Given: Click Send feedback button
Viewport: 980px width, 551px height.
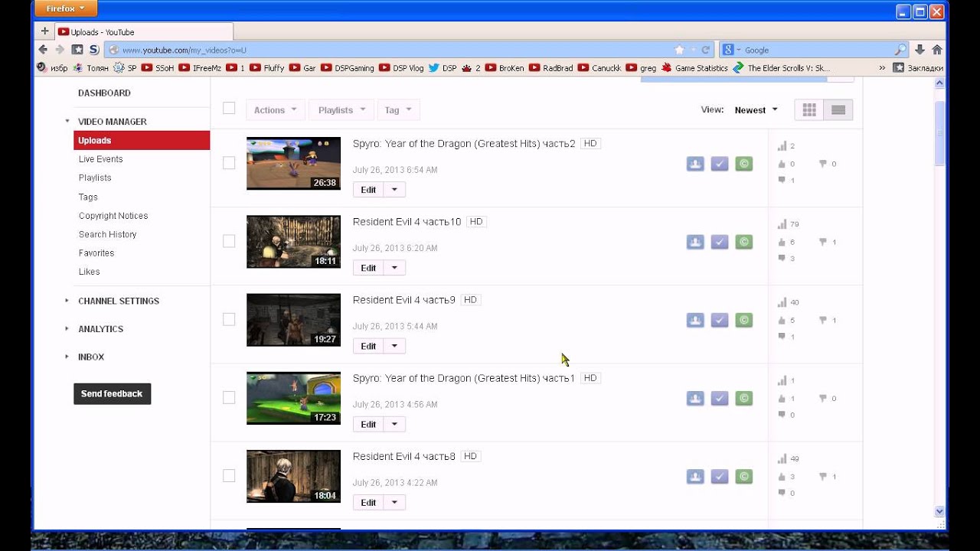Looking at the screenshot, I should 112,394.
